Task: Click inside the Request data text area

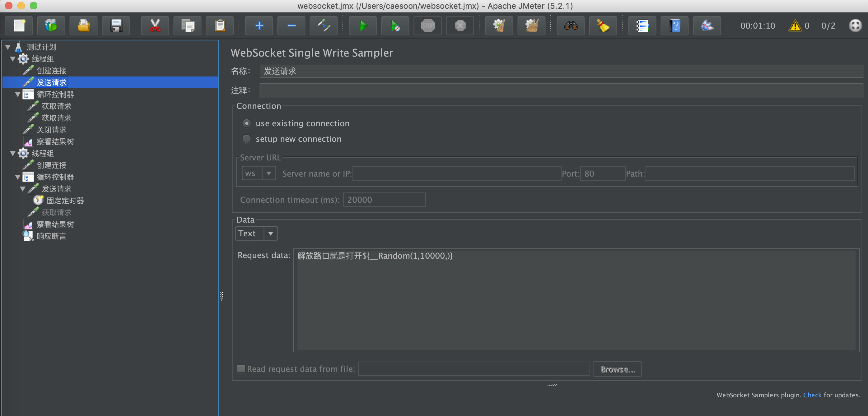Action: (573, 300)
